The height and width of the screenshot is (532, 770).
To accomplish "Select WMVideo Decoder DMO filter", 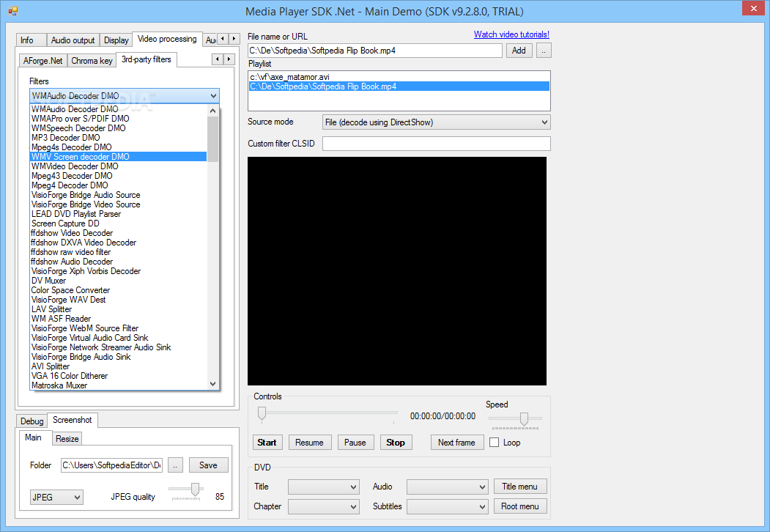I will [119, 166].
